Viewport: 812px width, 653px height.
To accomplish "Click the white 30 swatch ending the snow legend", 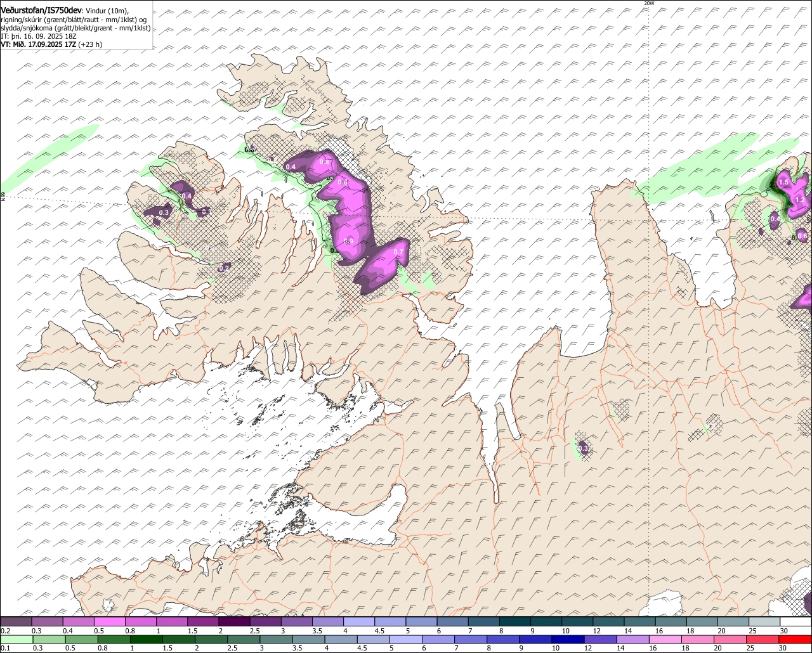I will point(796,621).
